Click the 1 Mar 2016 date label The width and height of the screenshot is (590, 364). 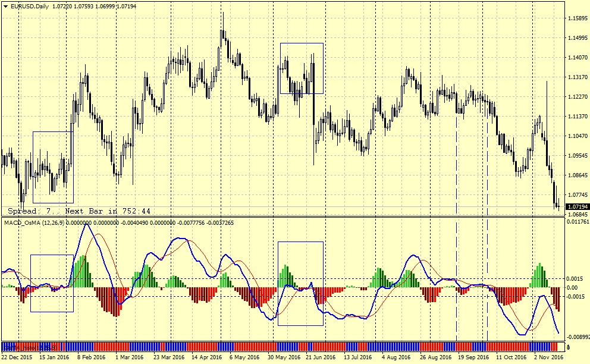(x=130, y=357)
